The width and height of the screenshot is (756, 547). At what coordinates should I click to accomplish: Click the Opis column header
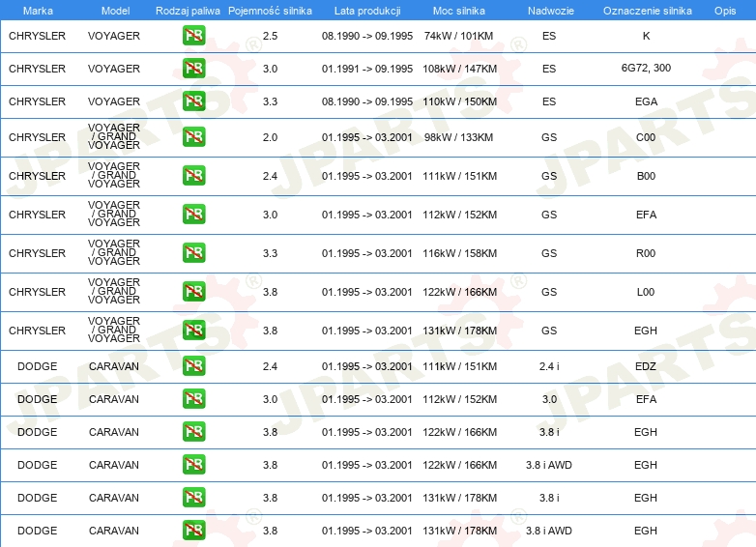[725, 11]
